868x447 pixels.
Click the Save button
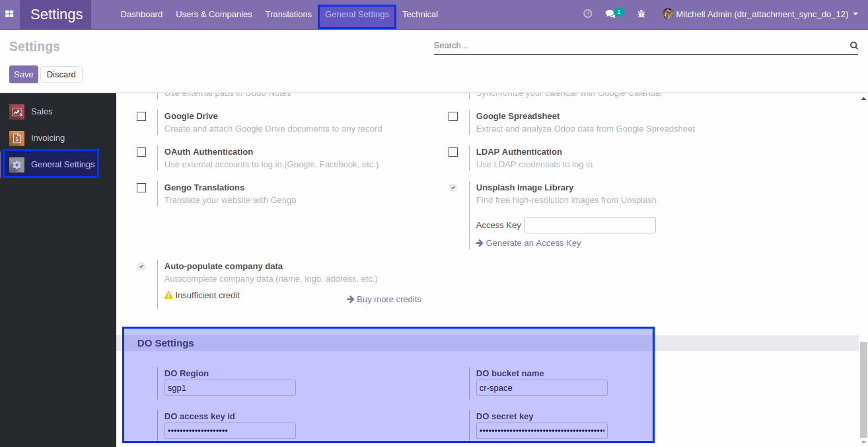24,75
